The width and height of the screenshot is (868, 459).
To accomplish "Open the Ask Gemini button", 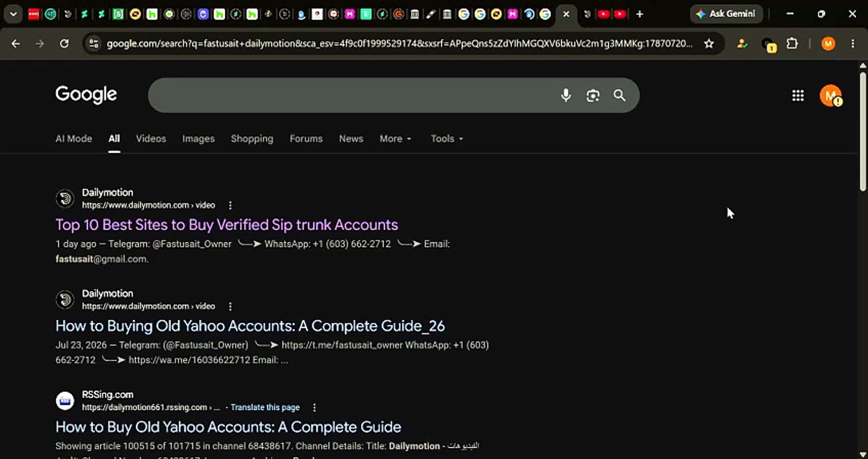I will [x=727, y=13].
